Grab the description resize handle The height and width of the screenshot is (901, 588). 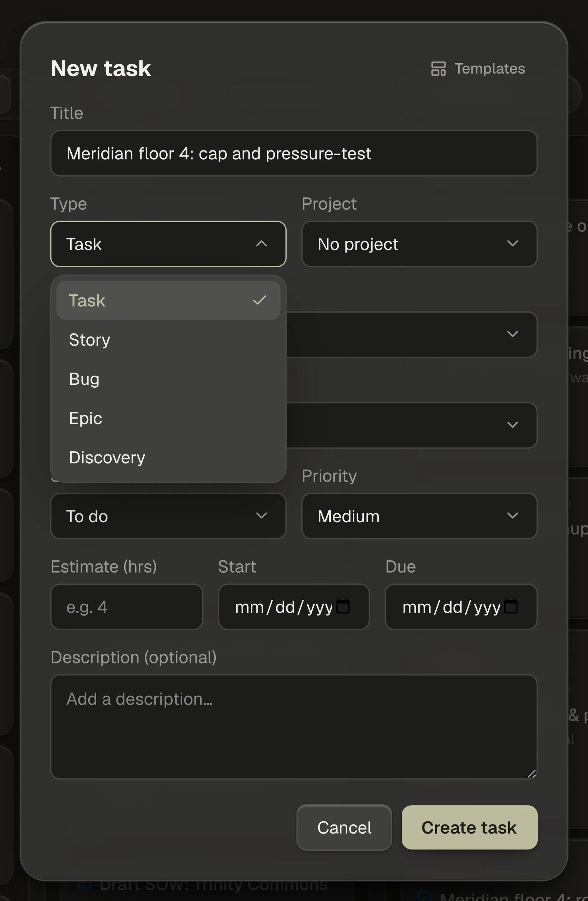click(x=531, y=774)
